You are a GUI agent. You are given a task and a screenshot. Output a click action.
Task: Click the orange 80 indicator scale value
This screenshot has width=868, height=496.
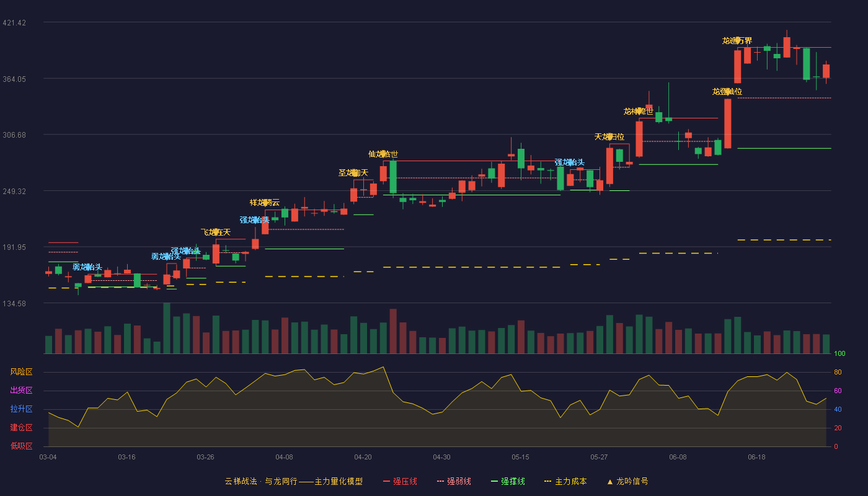point(838,372)
